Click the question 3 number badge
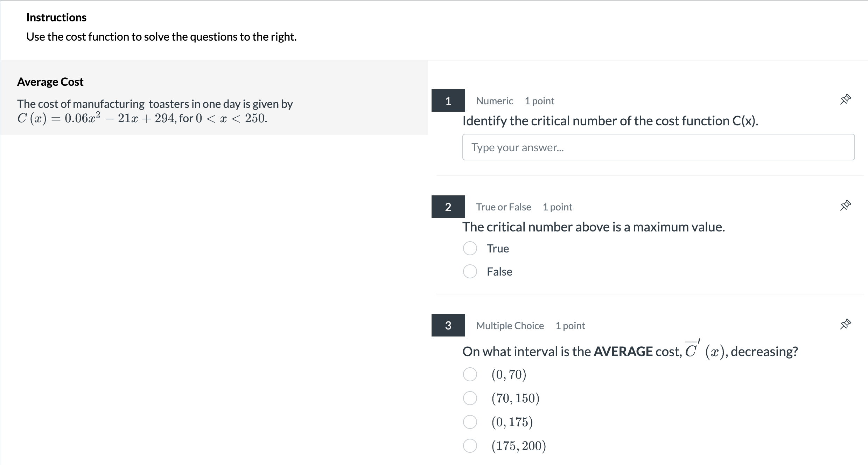This screenshot has width=868, height=465. tap(448, 325)
